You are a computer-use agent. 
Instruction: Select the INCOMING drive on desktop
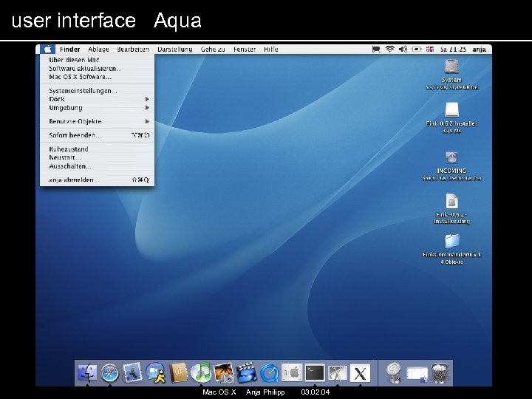[x=451, y=157]
